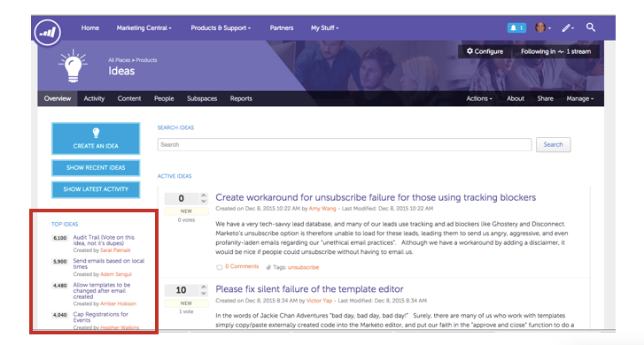Click the 5,900 vote count badge
Screen dimensions: 644x345
click(x=60, y=262)
